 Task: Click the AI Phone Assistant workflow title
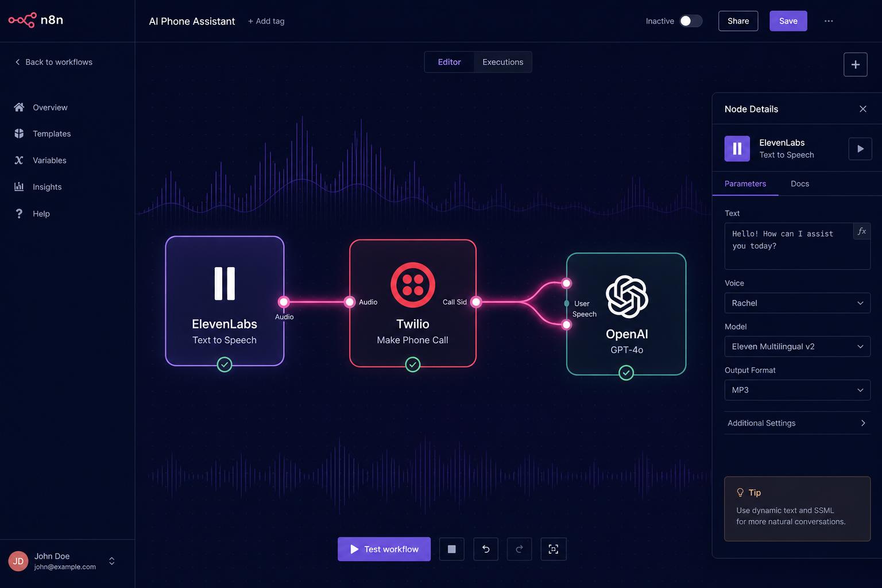point(192,21)
